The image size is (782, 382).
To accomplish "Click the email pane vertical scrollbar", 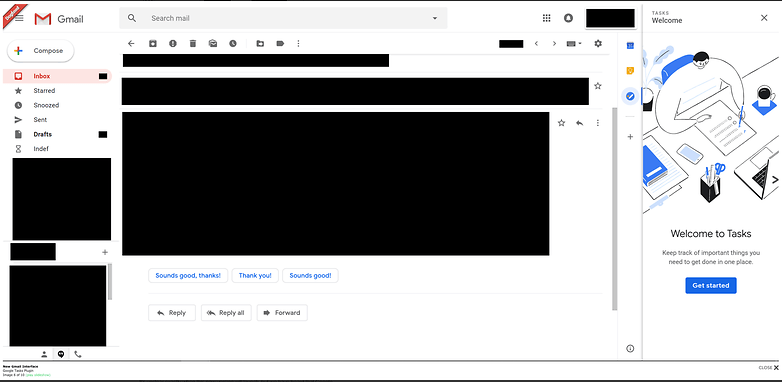I will [x=614, y=208].
